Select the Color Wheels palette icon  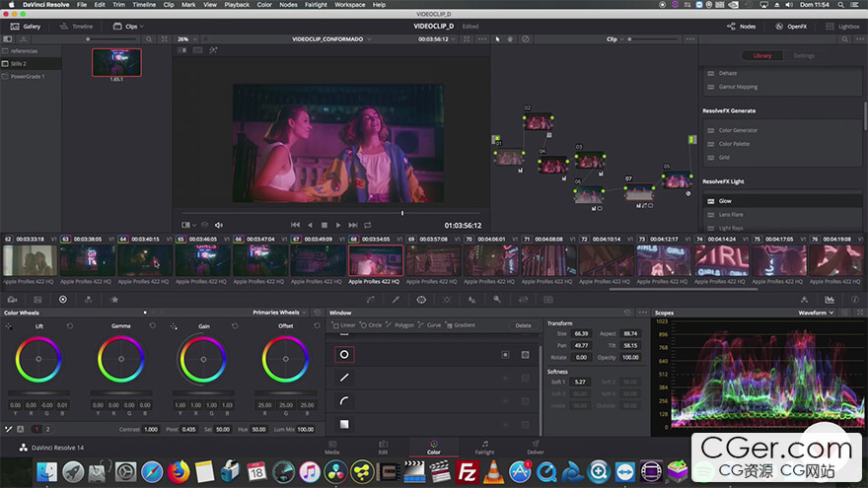62,300
